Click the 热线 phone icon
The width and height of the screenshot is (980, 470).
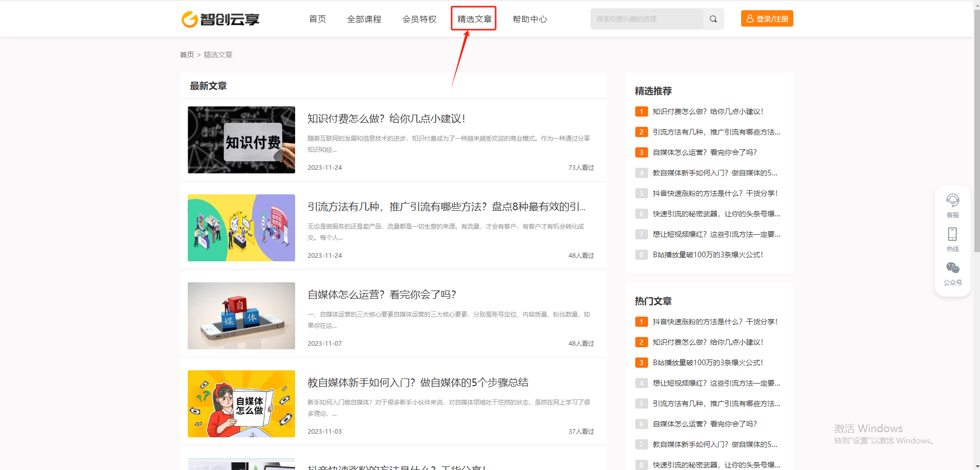tap(952, 234)
